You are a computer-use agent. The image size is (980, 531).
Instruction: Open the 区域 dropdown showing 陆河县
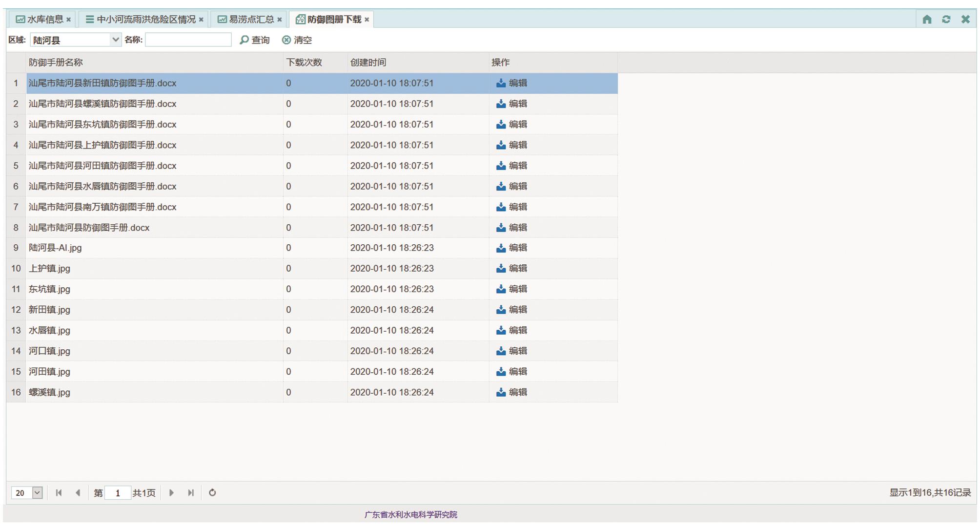point(115,40)
